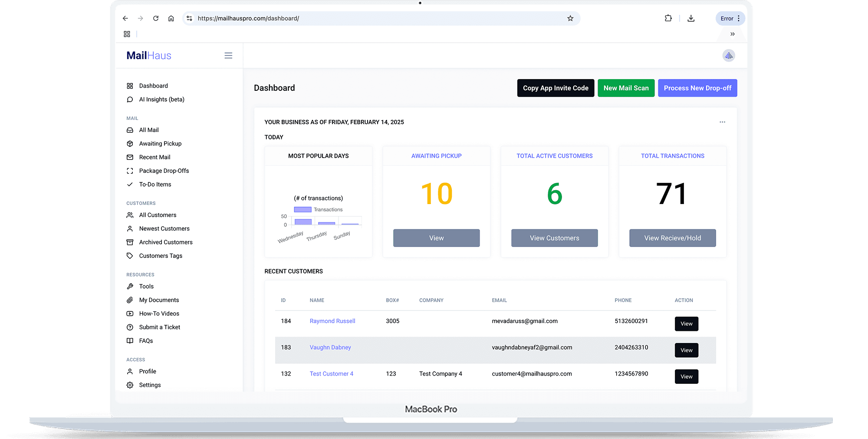Open the business card three-dots menu
Screen dimensions: 868x439
[x=722, y=122]
